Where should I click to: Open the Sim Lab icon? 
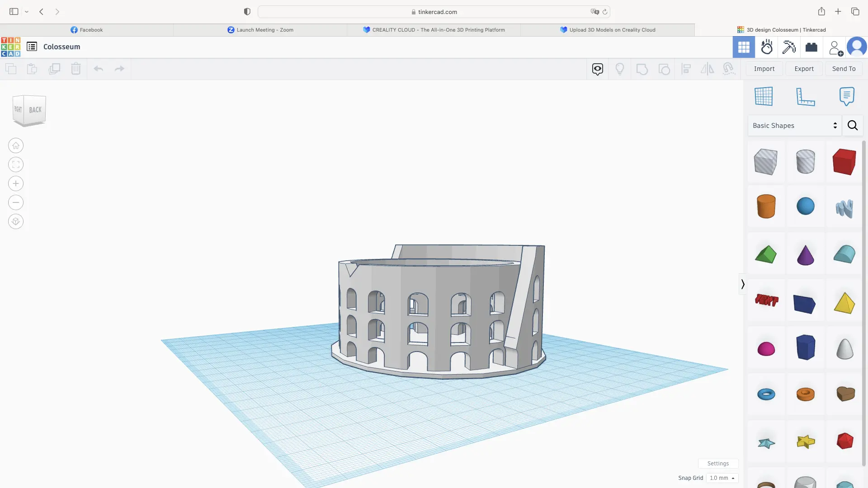(x=767, y=47)
